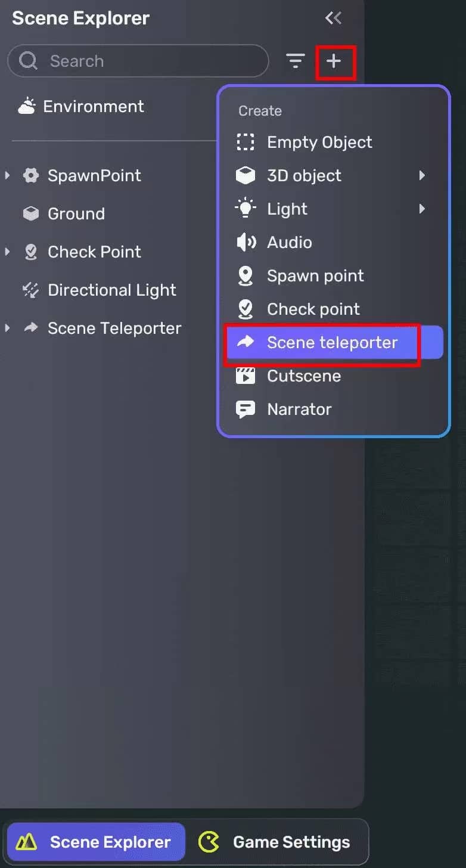Click the Audio speaker icon in Create menu
The width and height of the screenshot is (466, 868).
(x=246, y=242)
